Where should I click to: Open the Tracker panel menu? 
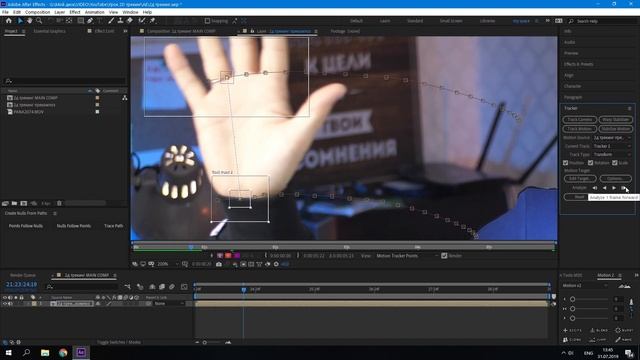(629, 109)
